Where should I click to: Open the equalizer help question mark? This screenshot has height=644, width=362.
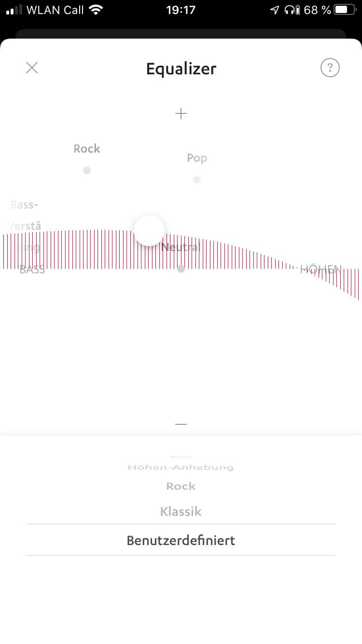(x=330, y=68)
